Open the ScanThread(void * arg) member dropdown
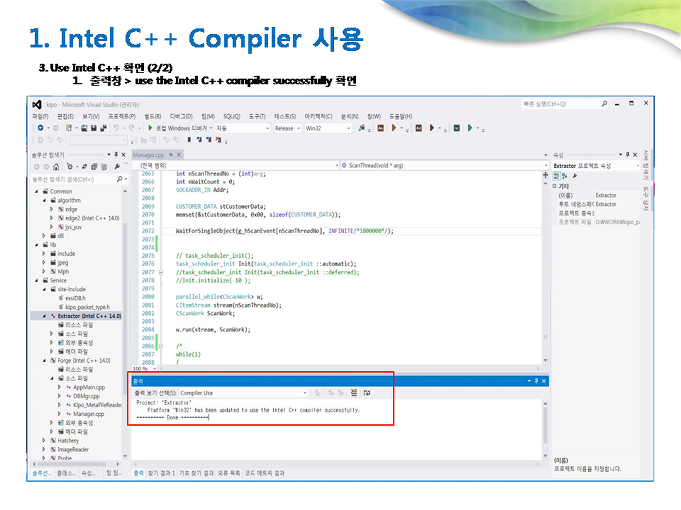This screenshot has height=510, width=681. point(444,166)
